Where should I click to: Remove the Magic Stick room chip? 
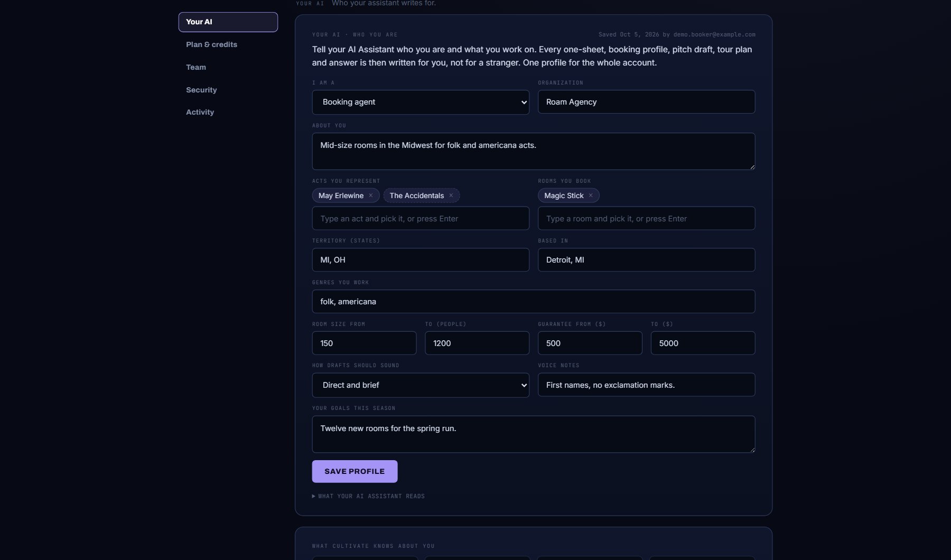point(591,195)
